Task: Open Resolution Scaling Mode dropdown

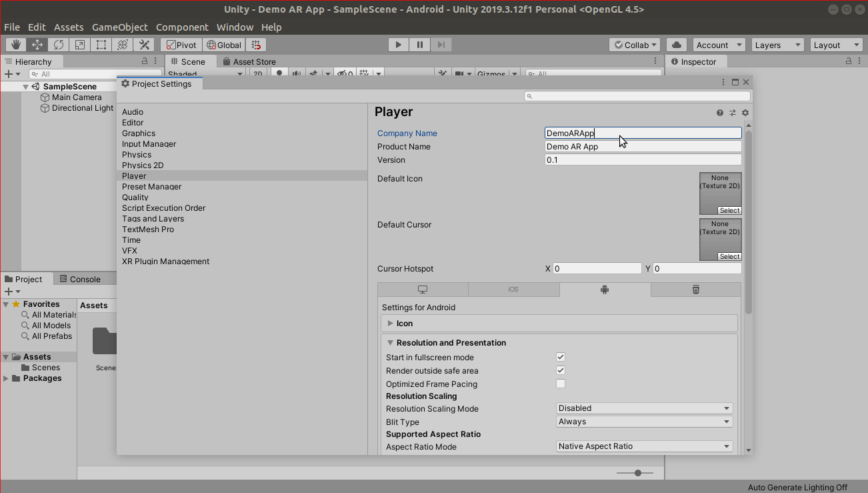Action: pos(645,408)
